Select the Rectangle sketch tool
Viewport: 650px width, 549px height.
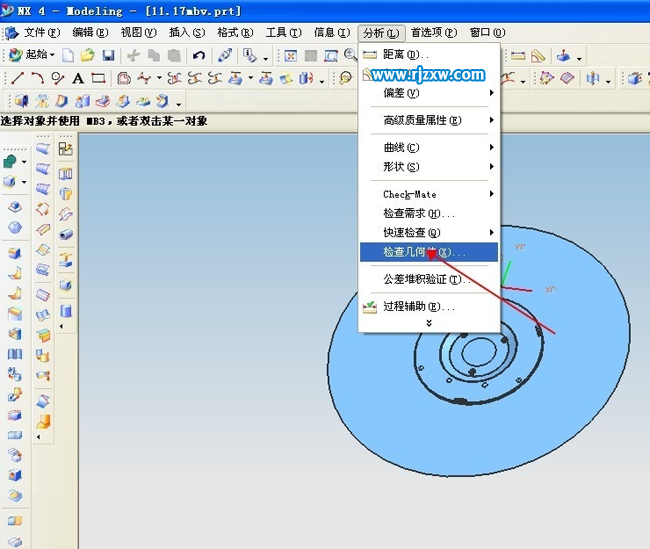(x=98, y=78)
